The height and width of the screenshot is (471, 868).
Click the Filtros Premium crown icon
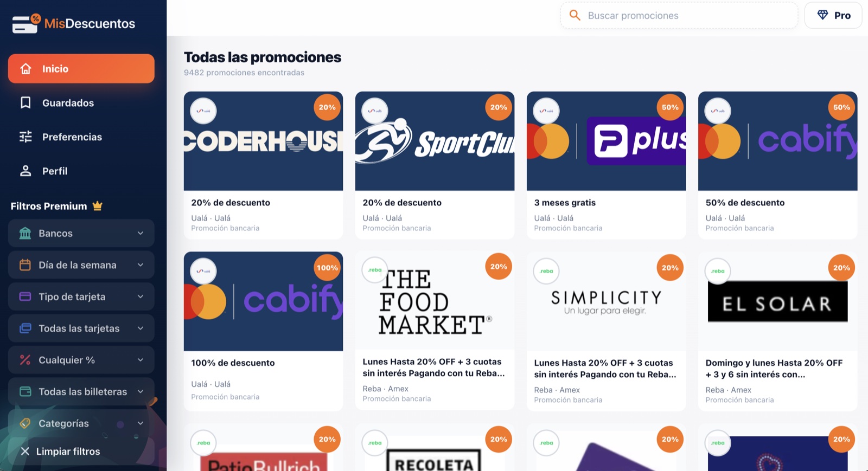click(98, 206)
